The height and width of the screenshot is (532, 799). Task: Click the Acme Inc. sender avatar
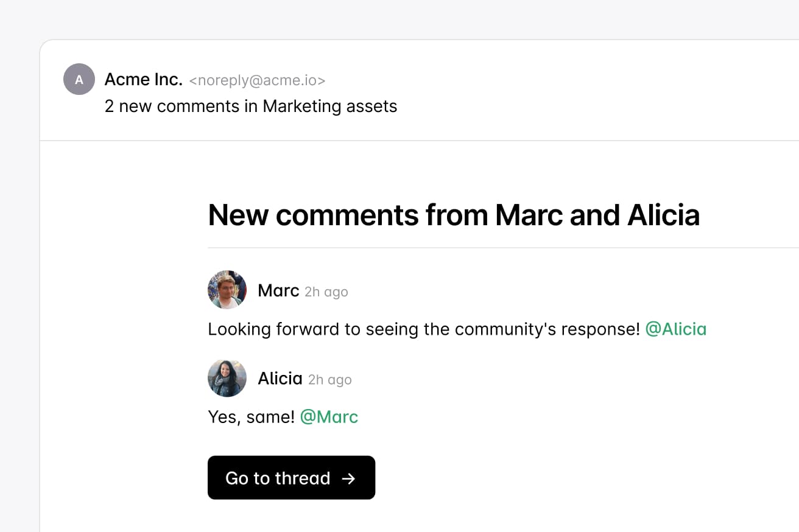(x=79, y=79)
